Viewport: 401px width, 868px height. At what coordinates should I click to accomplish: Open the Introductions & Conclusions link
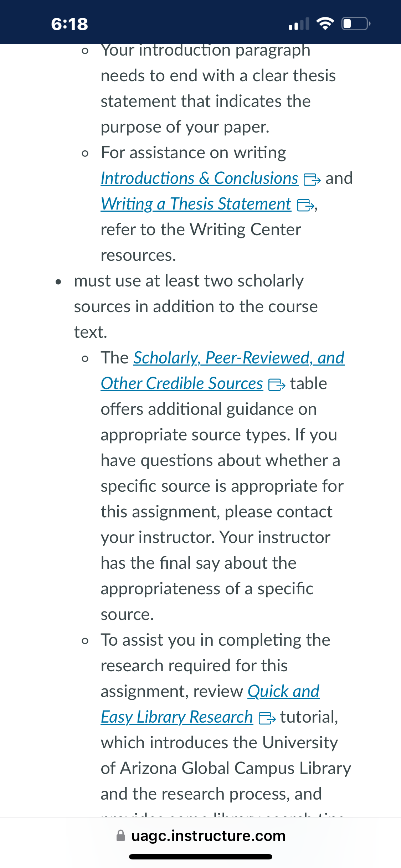(200, 179)
